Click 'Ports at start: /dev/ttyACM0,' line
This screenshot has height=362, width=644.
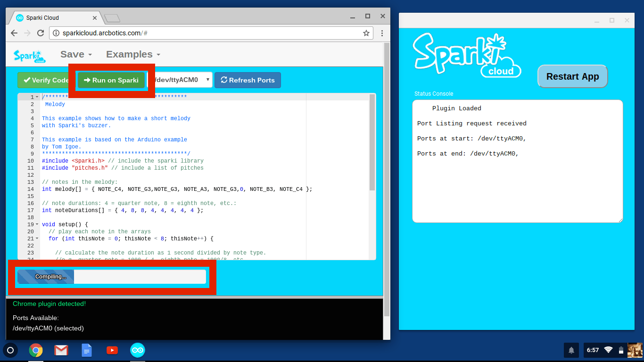pyautogui.click(x=472, y=139)
